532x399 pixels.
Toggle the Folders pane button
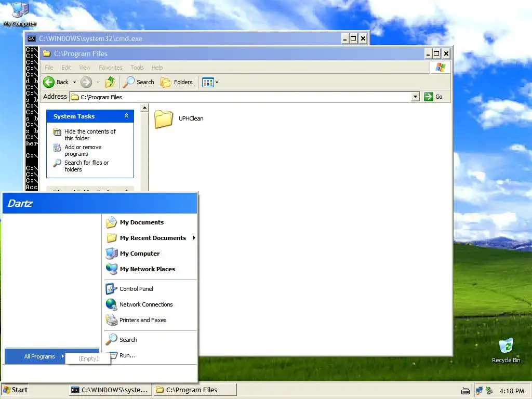pos(177,82)
